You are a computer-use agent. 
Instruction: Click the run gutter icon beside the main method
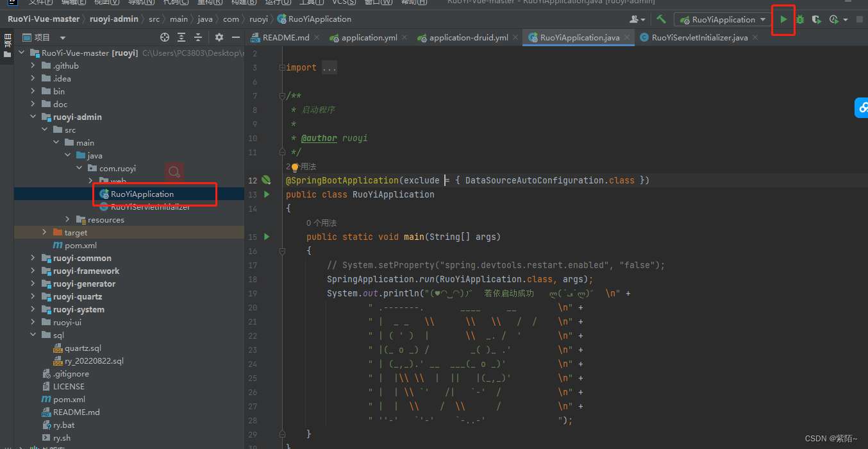pos(267,237)
